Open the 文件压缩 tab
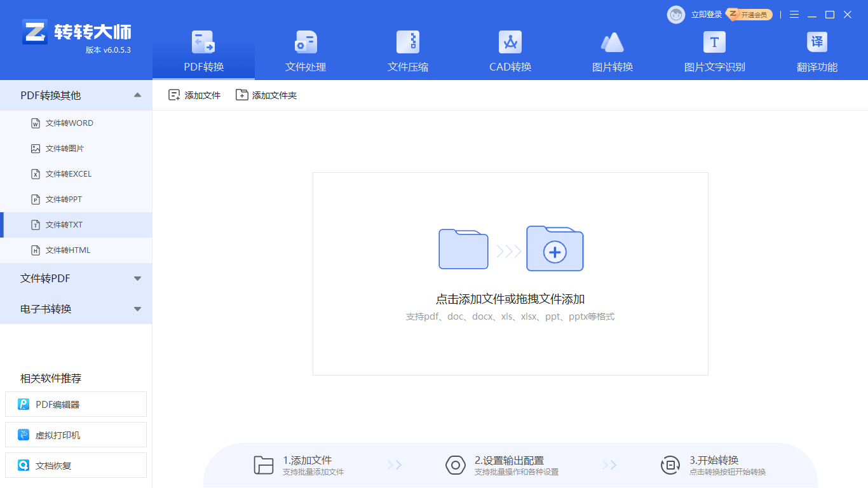 (408, 52)
